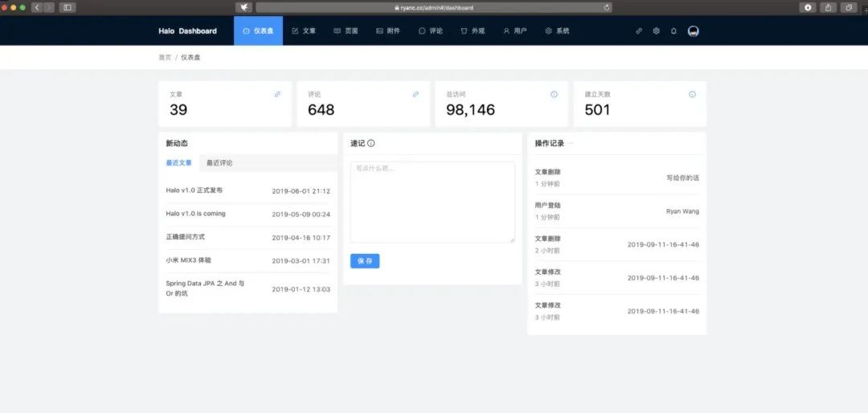
Task: Open the 用户 user menu item
Action: tap(515, 31)
